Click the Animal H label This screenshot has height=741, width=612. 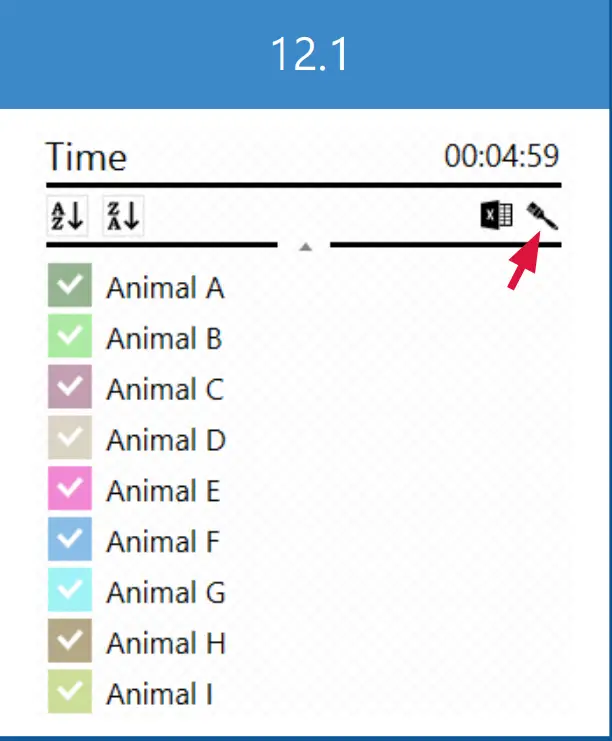166,643
